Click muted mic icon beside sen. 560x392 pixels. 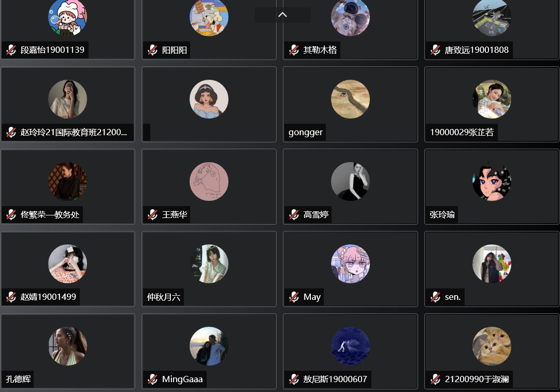point(435,297)
